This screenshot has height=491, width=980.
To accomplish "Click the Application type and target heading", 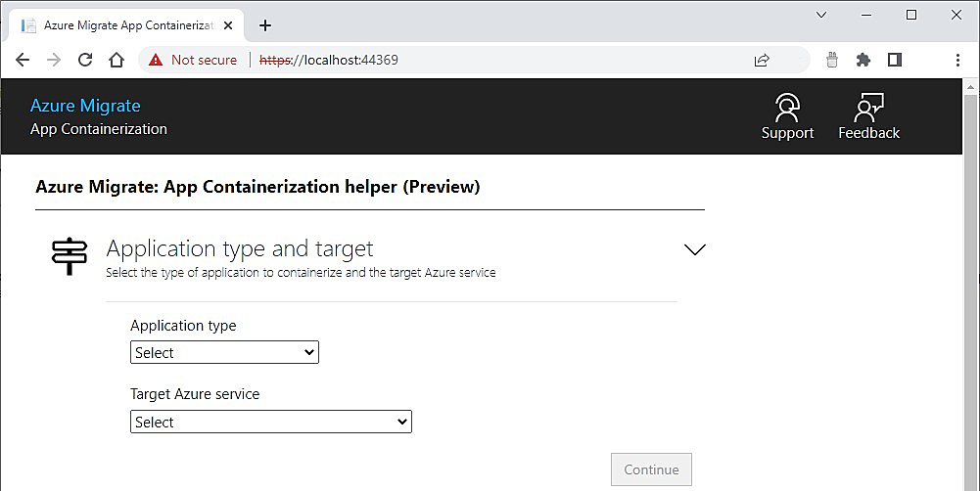I will pos(240,248).
